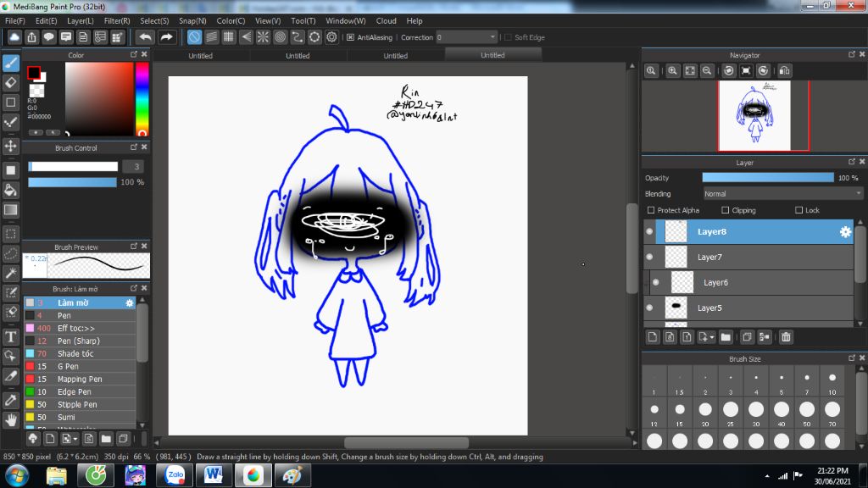The width and height of the screenshot is (868, 488).
Task: Select the Hand pan tool
Action: pyautogui.click(x=10, y=420)
